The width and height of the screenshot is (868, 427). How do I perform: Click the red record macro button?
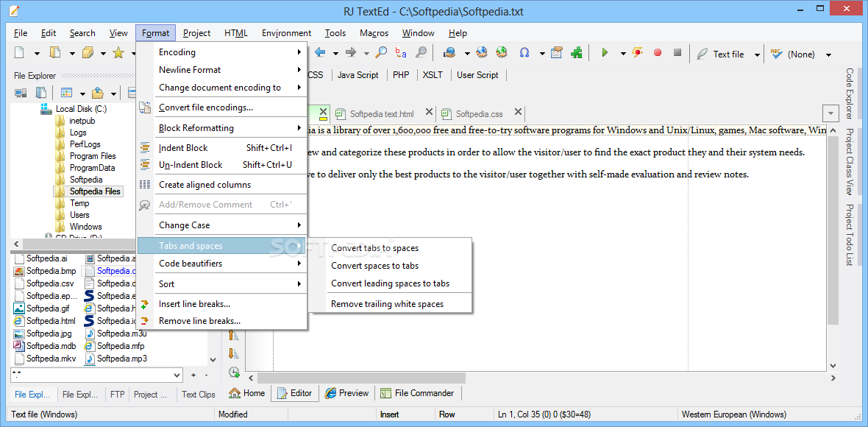(658, 53)
